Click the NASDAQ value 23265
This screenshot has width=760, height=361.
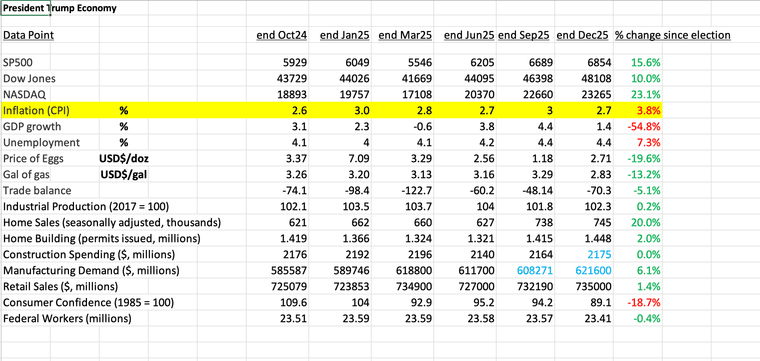coord(596,94)
